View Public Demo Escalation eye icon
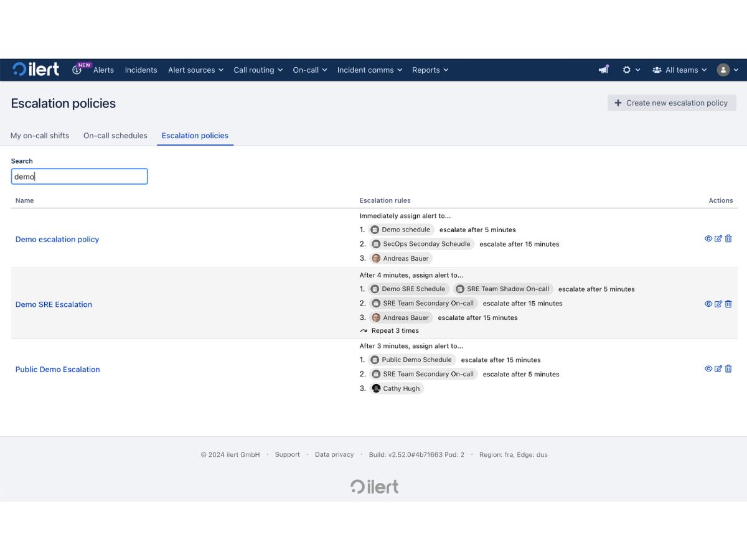The width and height of the screenshot is (747, 560). click(708, 368)
